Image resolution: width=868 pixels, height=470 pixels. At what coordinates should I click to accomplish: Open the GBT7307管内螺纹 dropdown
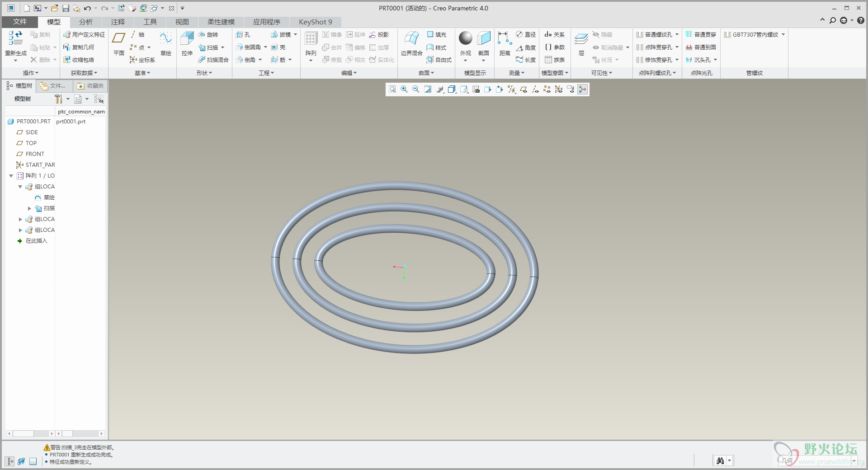point(783,34)
